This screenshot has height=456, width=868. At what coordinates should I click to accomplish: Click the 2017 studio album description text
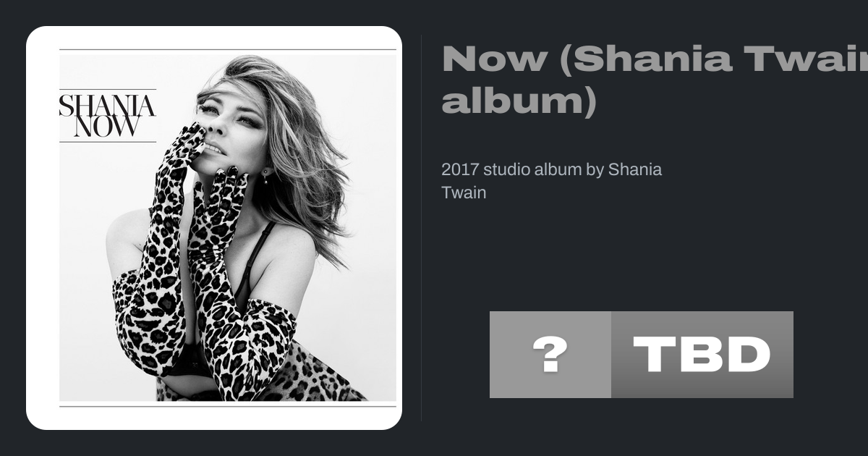tap(551, 181)
